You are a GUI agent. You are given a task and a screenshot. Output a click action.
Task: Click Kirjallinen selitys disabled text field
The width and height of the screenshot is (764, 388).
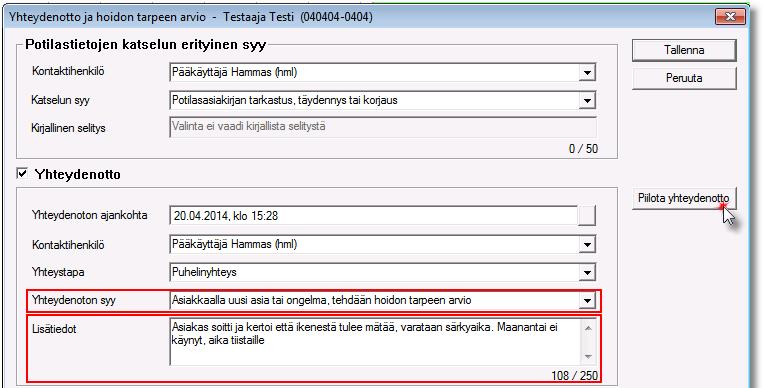[x=383, y=127]
